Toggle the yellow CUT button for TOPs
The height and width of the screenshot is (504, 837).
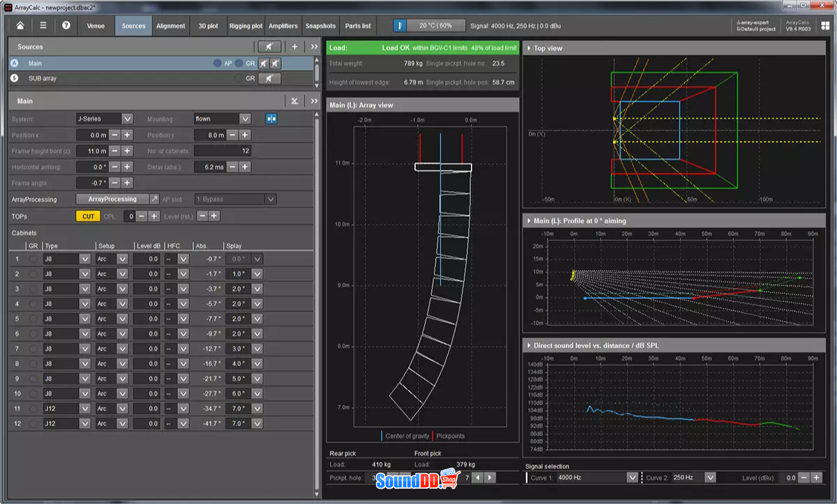tap(88, 216)
